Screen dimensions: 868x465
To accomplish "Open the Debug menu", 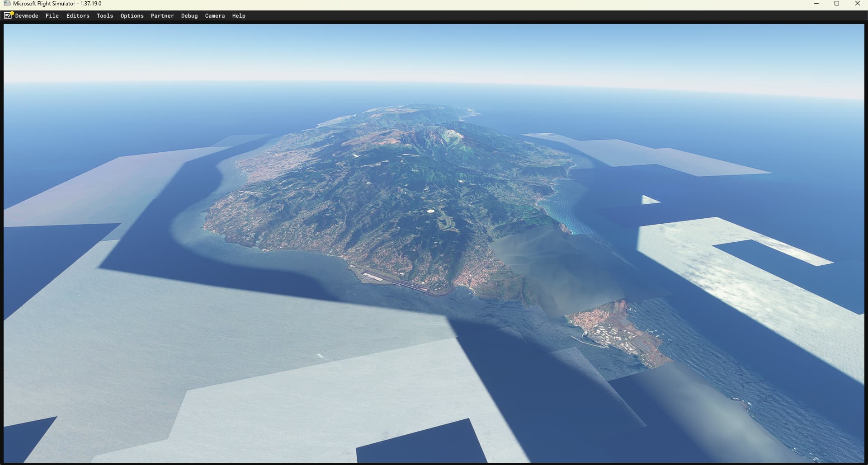I will (189, 16).
